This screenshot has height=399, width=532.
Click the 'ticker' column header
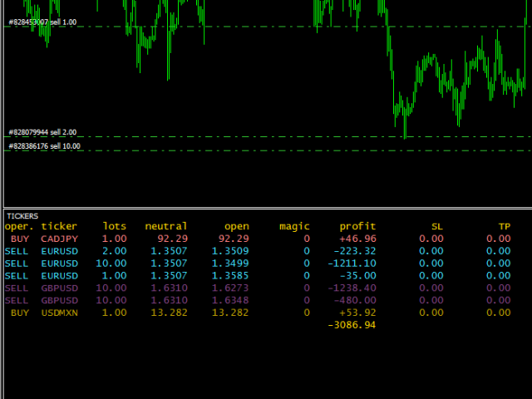coord(59,226)
